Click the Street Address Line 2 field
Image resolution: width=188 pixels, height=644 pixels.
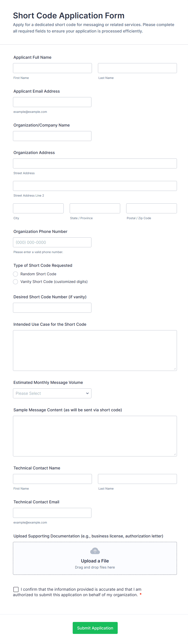point(95,186)
